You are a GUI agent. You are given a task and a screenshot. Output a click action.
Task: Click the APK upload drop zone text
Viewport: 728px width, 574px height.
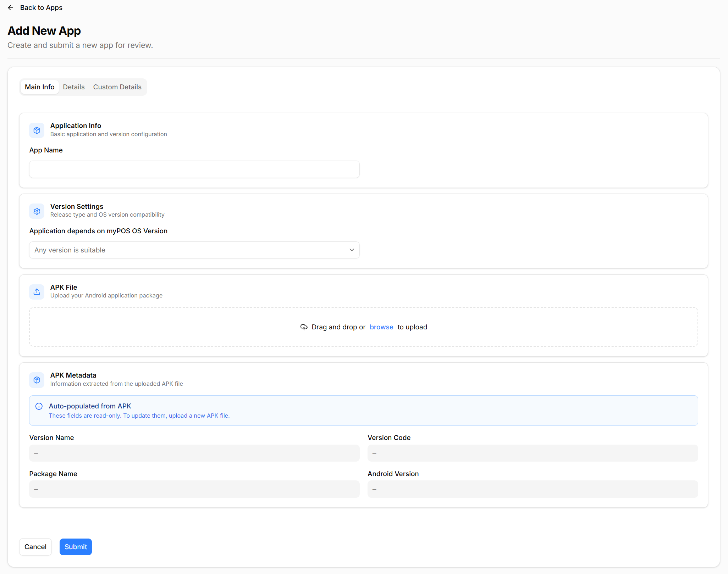coord(364,327)
